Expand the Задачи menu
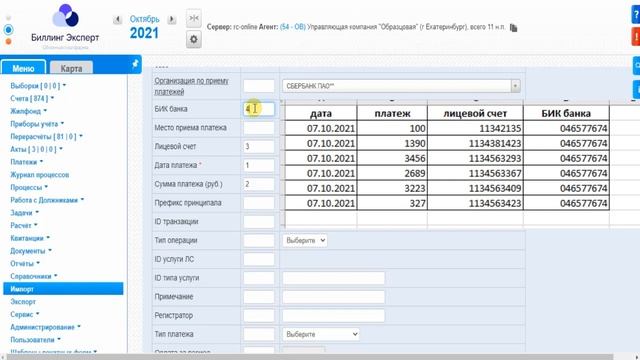The width and height of the screenshot is (640, 360). (x=24, y=213)
